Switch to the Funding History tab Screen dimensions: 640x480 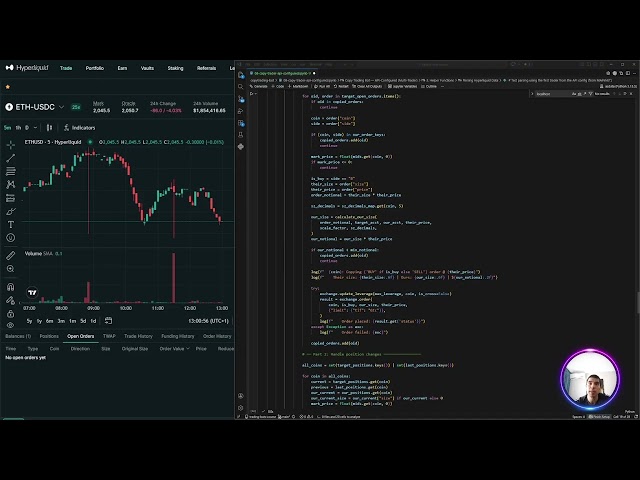178,336
